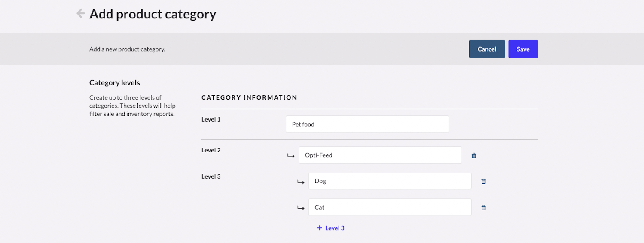Click into the Dog text field
The image size is (644, 243).
pyautogui.click(x=390, y=181)
